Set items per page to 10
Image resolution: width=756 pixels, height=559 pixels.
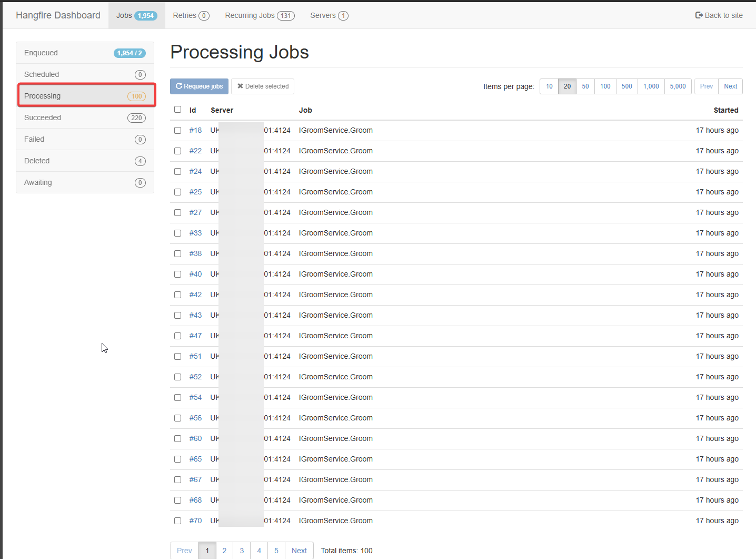[x=549, y=86]
